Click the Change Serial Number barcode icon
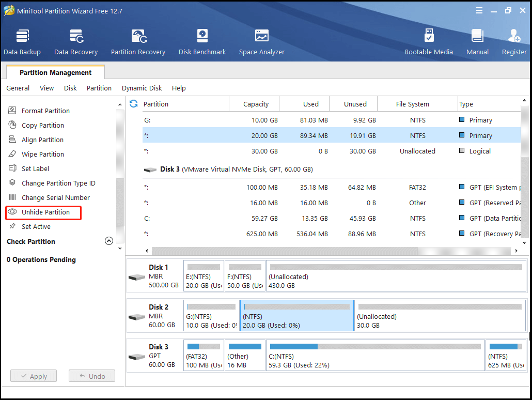Image resolution: width=532 pixels, height=400 pixels. (x=12, y=197)
